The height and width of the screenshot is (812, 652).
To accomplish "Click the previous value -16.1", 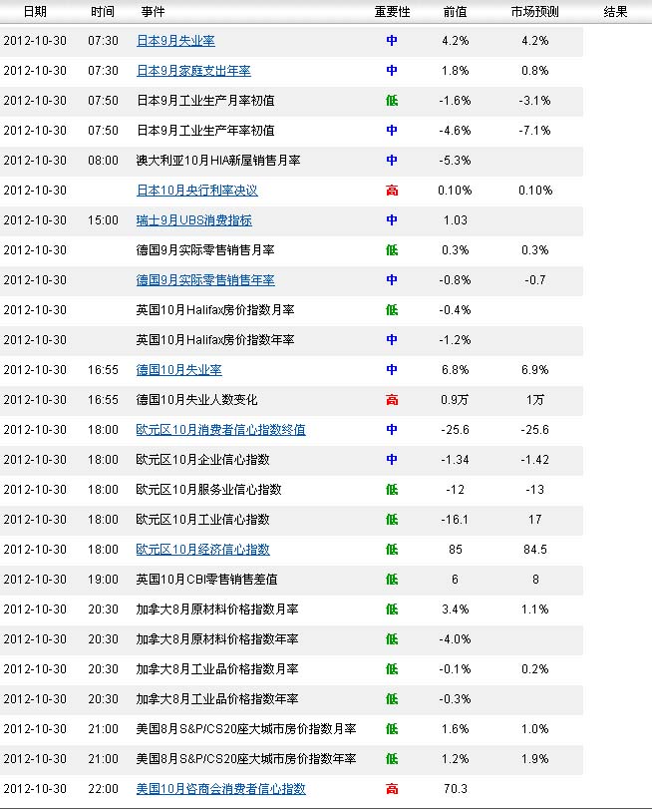I will [x=455, y=520].
